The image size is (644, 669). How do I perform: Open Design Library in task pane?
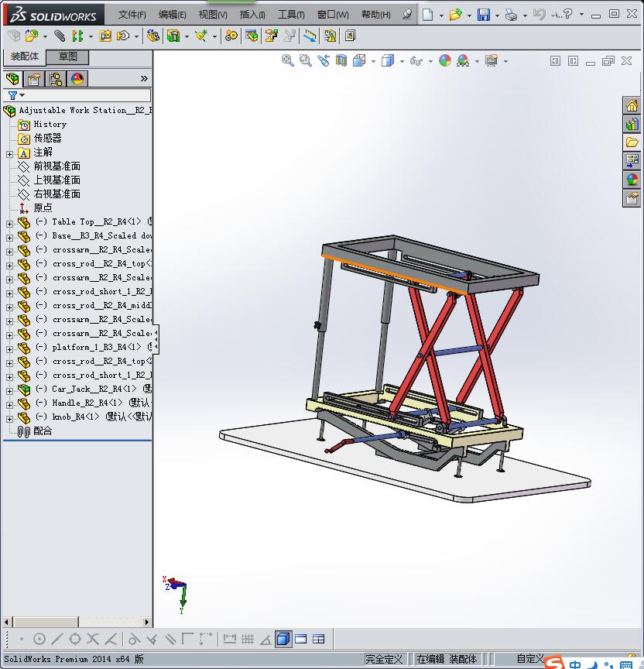coord(632,124)
